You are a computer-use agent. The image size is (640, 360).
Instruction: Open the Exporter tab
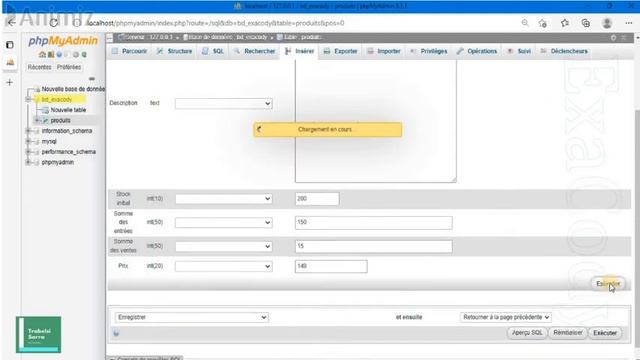click(x=340, y=51)
